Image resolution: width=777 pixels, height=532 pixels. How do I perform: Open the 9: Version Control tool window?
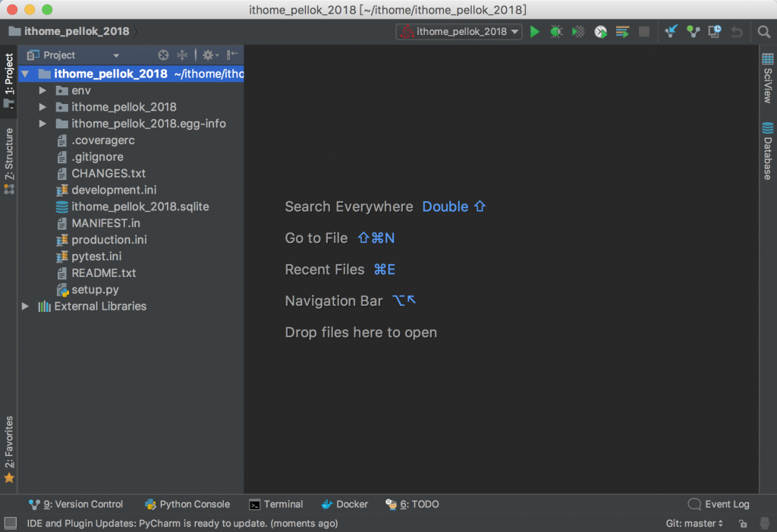click(75, 504)
